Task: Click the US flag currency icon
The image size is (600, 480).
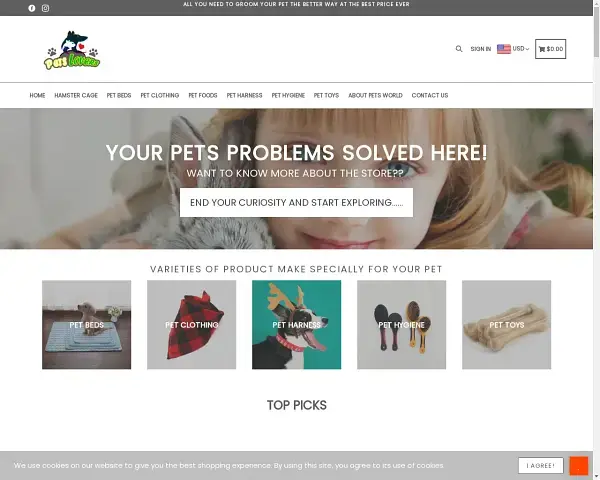Action: click(504, 49)
